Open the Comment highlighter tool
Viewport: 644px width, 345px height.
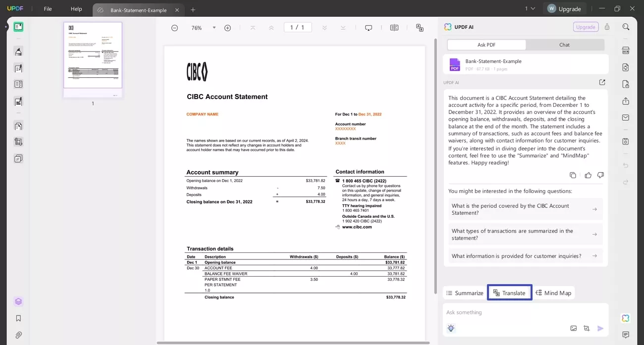pos(18,51)
